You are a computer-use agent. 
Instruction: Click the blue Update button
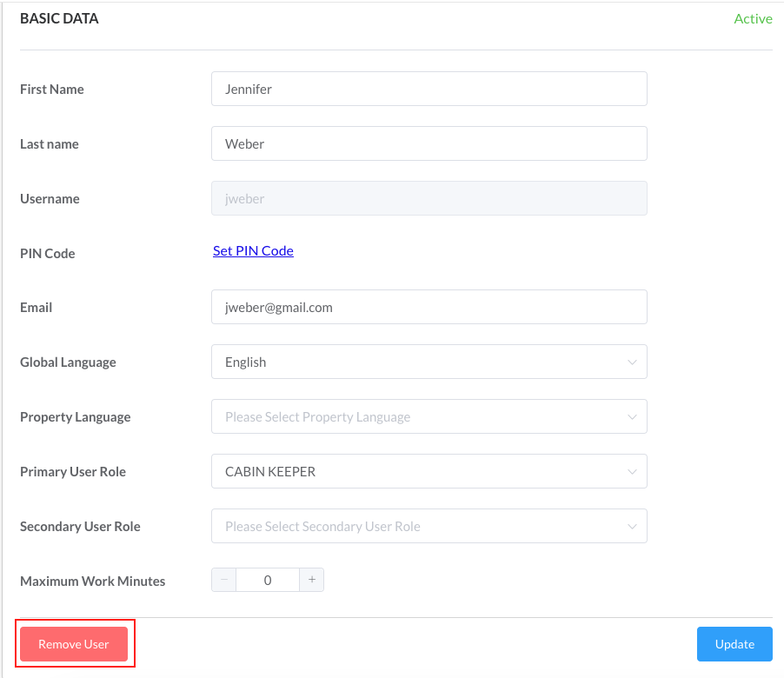point(734,644)
